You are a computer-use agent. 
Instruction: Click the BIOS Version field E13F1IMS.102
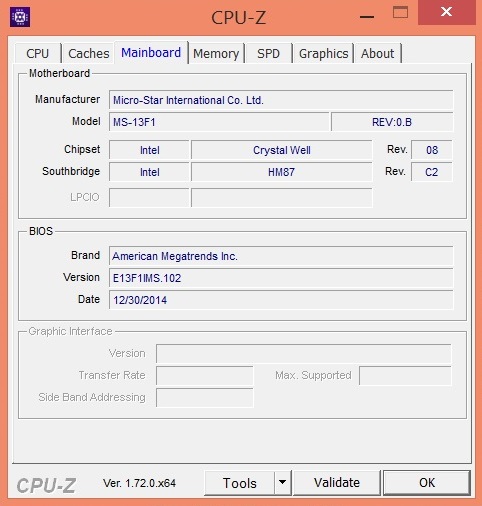click(x=281, y=278)
